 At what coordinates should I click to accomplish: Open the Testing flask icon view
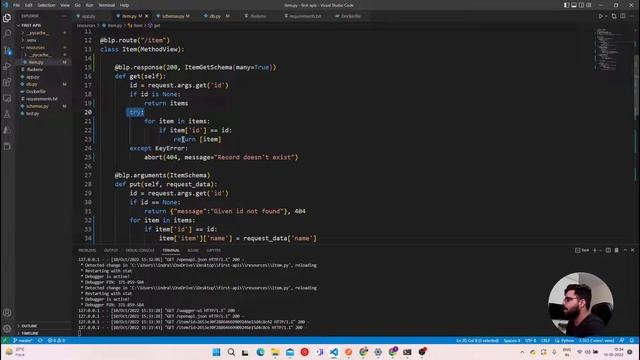(7, 114)
